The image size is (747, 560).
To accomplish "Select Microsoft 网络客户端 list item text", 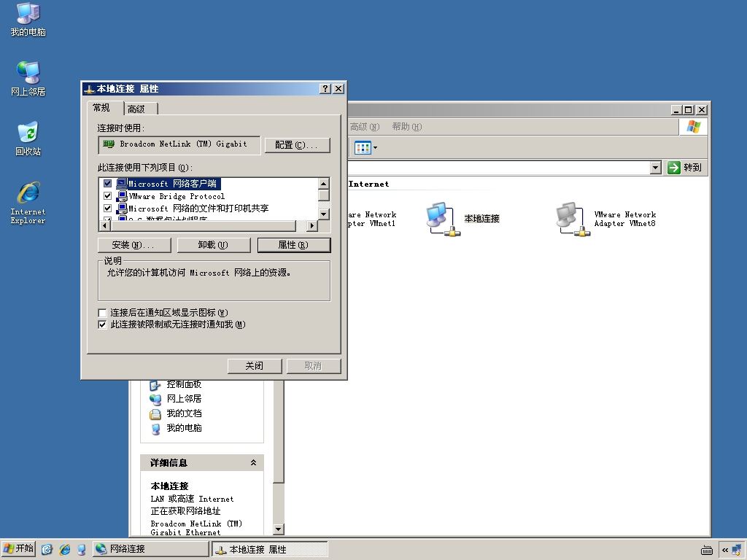I will [x=172, y=183].
